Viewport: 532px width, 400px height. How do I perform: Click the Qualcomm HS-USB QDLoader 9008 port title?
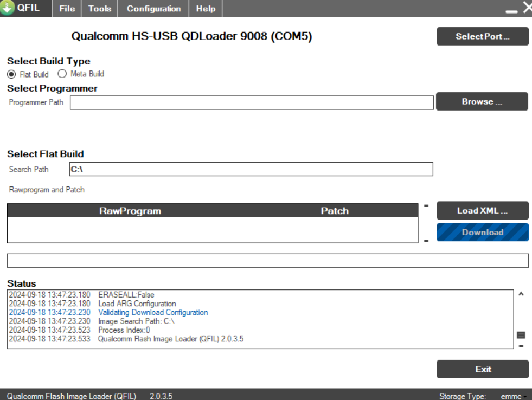tap(191, 36)
